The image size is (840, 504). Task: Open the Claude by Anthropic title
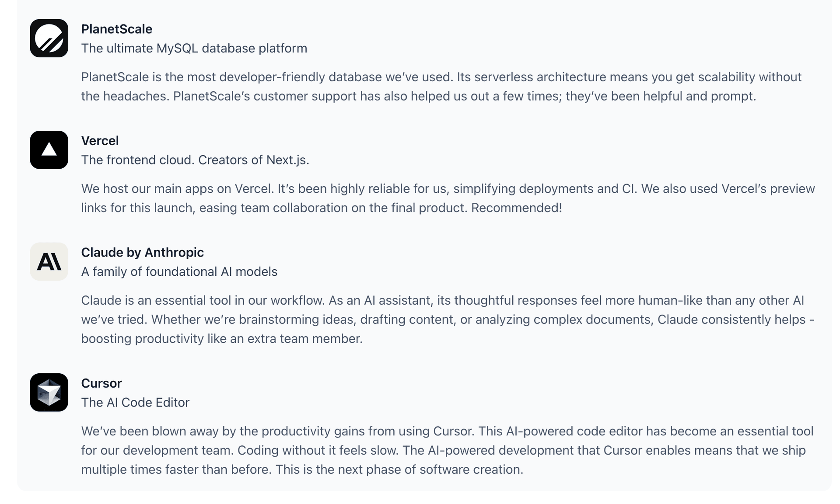(x=142, y=252)
